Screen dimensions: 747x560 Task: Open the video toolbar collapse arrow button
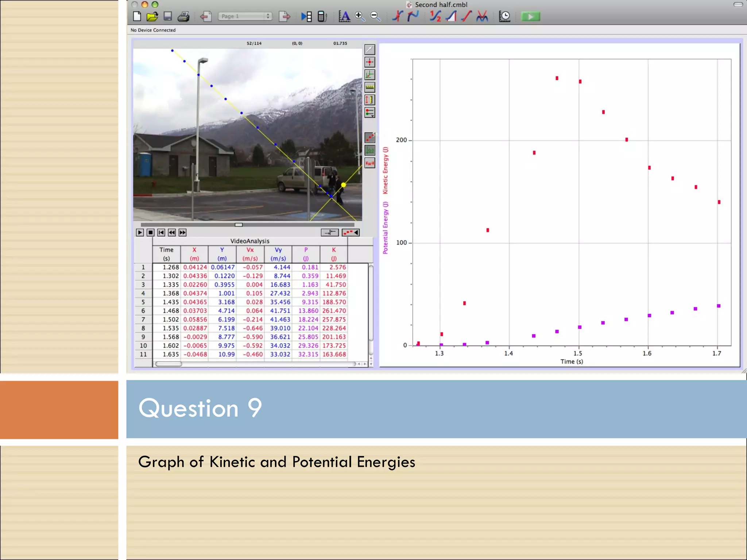tap(351, 233)
